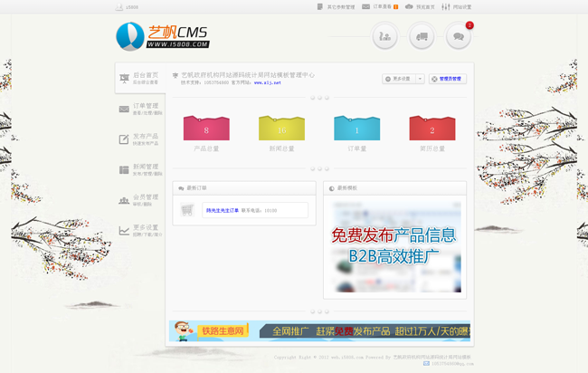Open 预览首页 with the cloud icon

420,6
